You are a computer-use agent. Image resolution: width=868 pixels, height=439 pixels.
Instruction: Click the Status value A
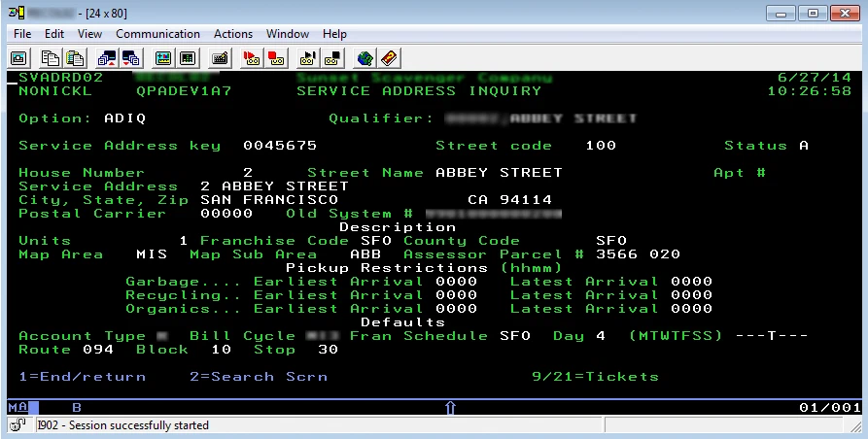804,146
